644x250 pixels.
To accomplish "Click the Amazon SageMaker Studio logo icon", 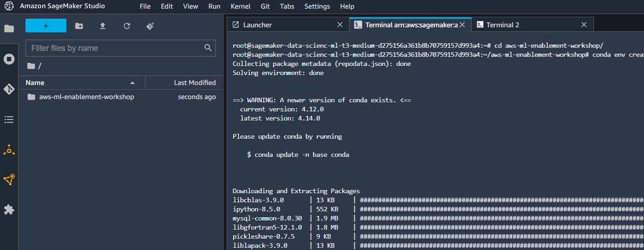I will [x=9, y=6].
